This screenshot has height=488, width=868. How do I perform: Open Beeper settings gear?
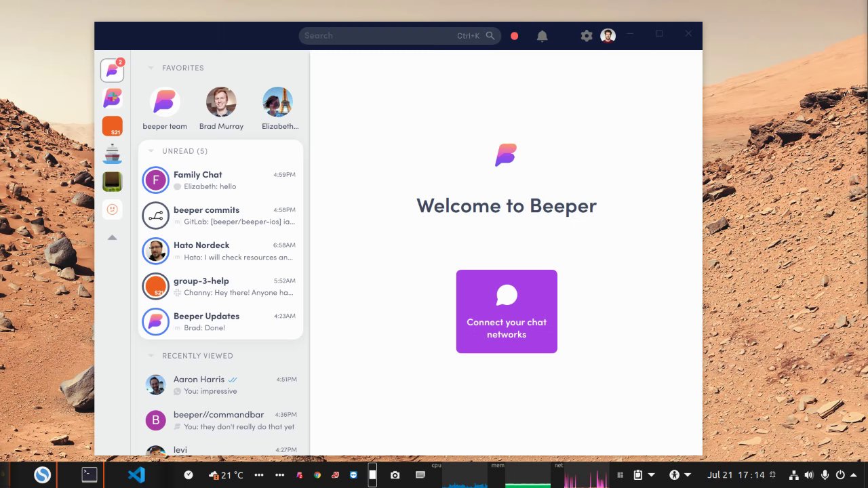click(x=587, y=36)
